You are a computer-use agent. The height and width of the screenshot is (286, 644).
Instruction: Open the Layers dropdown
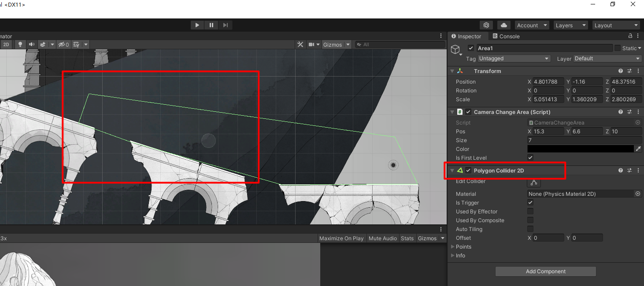[x=570, y=25]
